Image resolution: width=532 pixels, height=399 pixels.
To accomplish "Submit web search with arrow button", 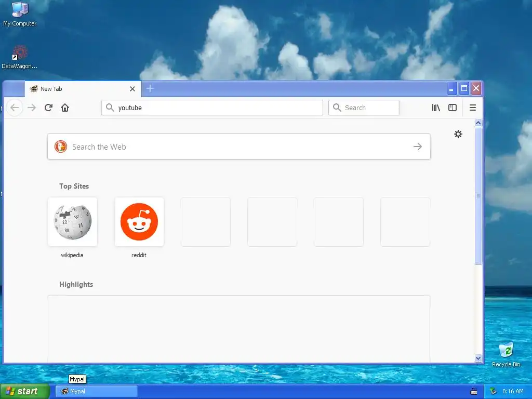I will pos(418,147).
